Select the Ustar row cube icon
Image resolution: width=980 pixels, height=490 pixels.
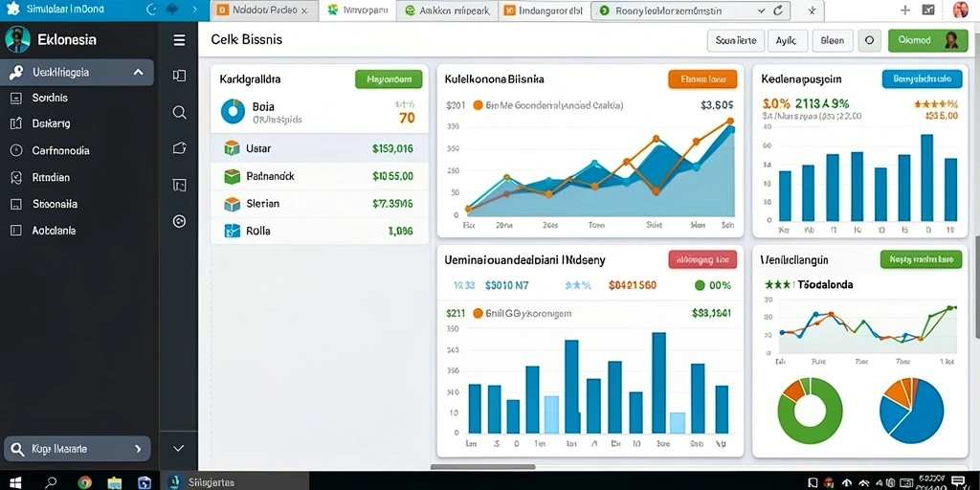coord(232,148)
